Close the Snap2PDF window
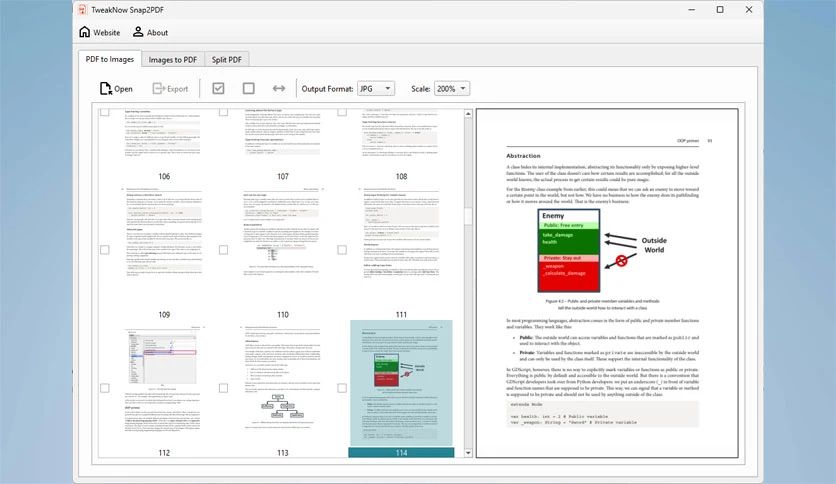The image size is (836, 484). pos(749,10)
